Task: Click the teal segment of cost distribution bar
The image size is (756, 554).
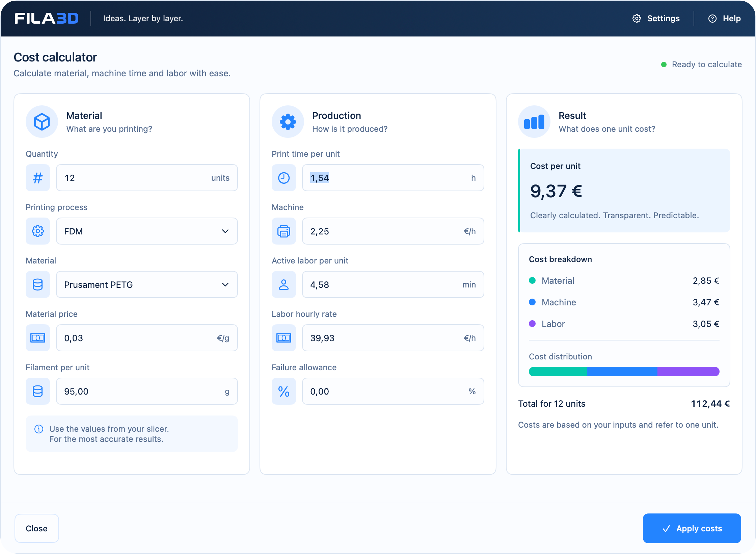Action: [558, 372]
